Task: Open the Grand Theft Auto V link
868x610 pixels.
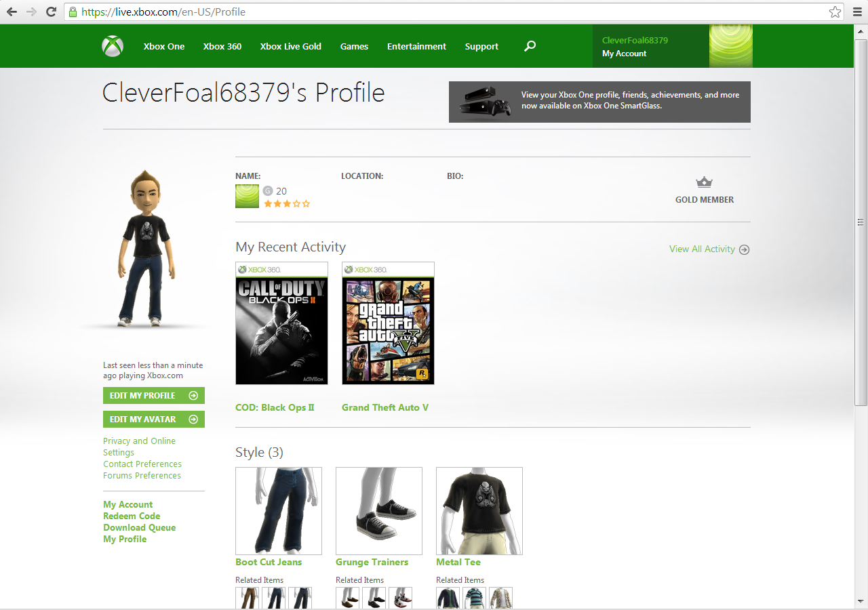Action: coord(385,407)
